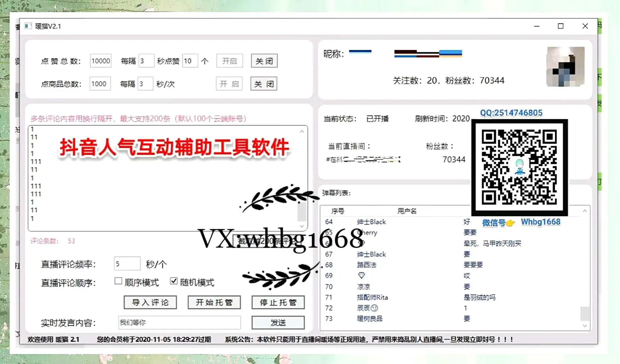Click the likes-per-interval count field
The width and height of the screenshot is (620, 364).
click(190, 61)
